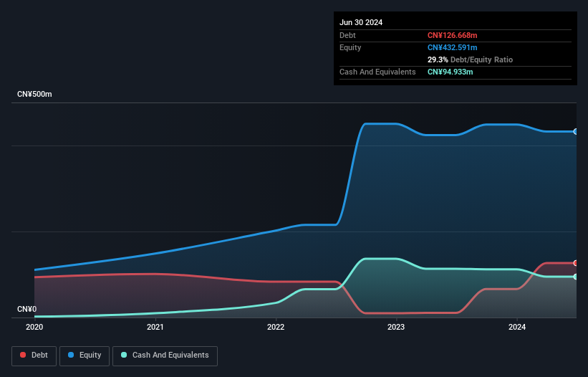Toggle the Debt series legend button
The width and height of the screenshot is (588, 377).
[34, 355]
